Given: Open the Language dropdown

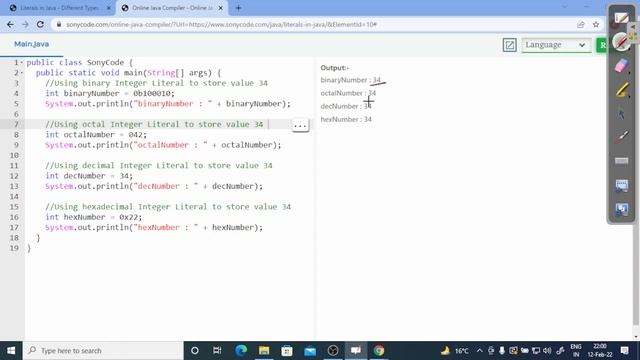Looking at the screenshot, I should (x=556, y=45).
